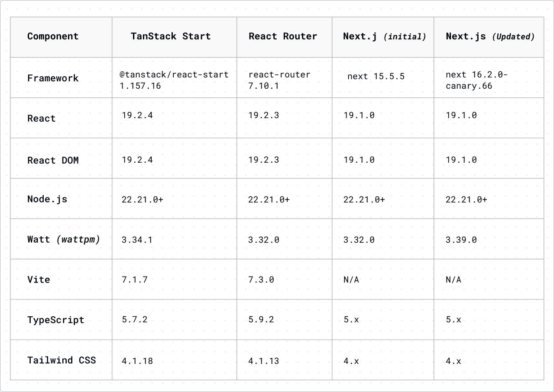Click the Next.j (initial) column header
The image size is (554, 392).
[x=384, y=37]
